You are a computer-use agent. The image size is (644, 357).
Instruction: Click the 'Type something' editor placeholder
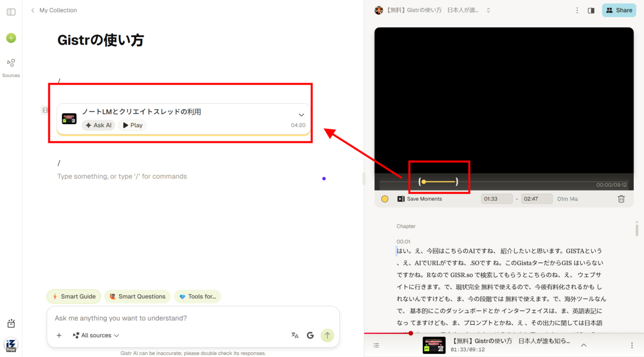122,176
